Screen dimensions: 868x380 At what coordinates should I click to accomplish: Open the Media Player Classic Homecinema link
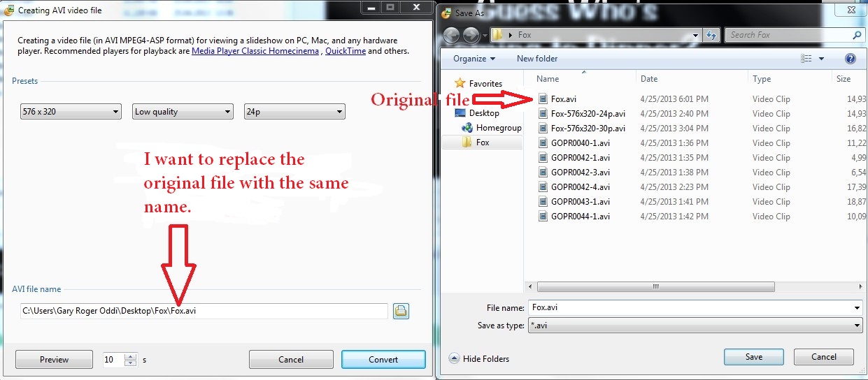(255, 51)
